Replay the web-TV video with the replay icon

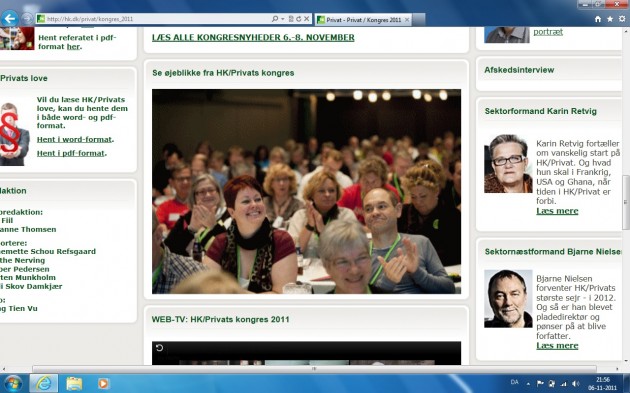(160, 348)
